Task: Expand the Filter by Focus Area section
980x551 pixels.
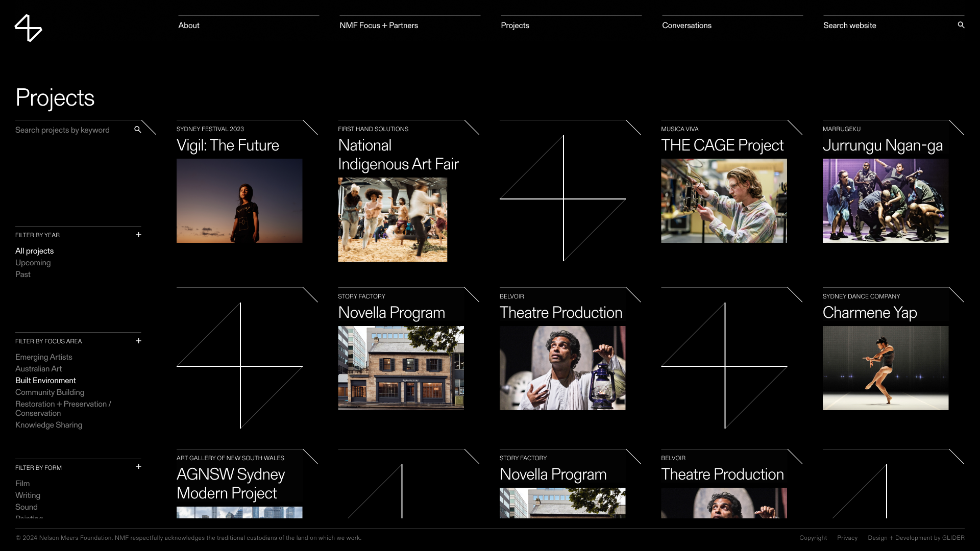Action: (138, 341)
